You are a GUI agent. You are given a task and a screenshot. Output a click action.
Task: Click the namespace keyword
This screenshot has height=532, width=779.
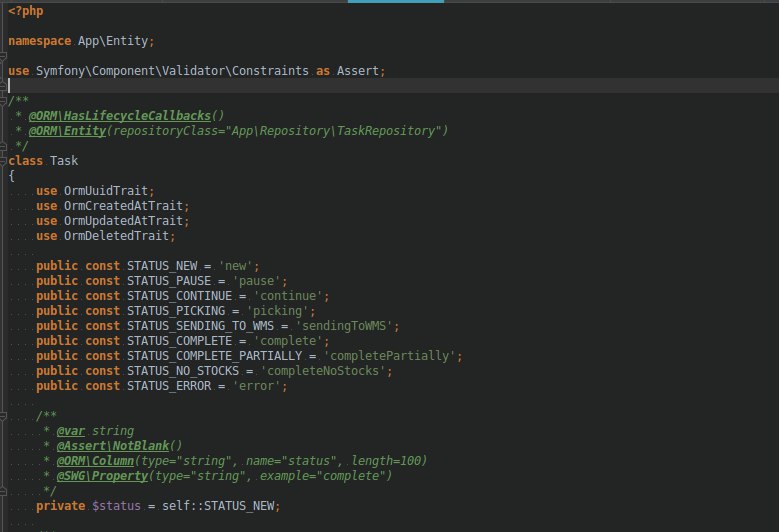[x=40, y=41]
